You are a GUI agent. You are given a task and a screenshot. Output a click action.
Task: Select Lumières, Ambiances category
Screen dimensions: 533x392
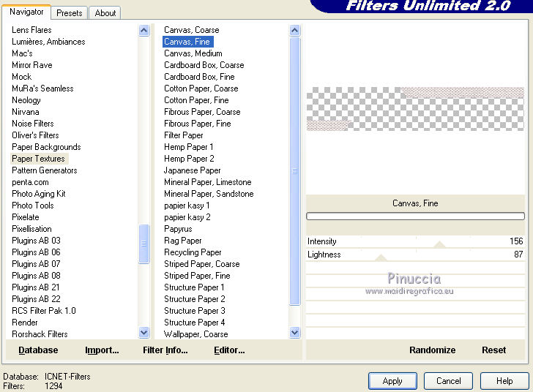tap(48, 42)
